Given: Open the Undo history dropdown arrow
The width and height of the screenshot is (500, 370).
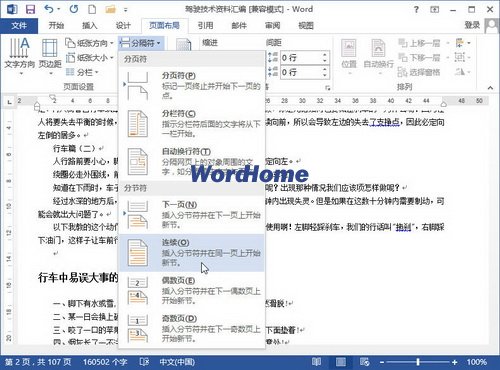Looking at the screenshot, I should click(59, 9).
